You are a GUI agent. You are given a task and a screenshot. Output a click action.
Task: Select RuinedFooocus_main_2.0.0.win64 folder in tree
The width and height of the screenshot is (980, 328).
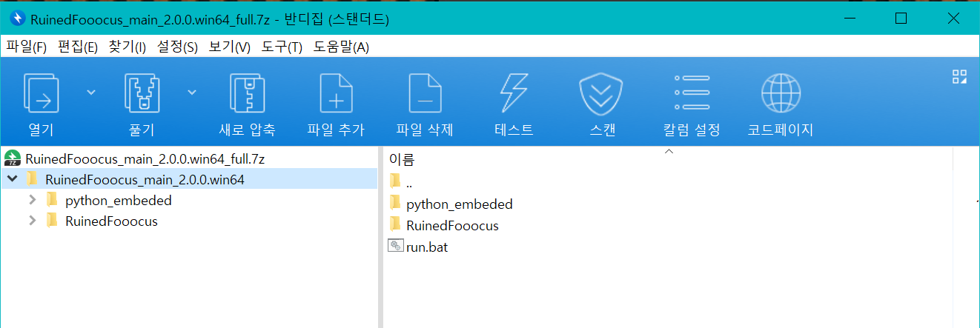tap(145, 178)
